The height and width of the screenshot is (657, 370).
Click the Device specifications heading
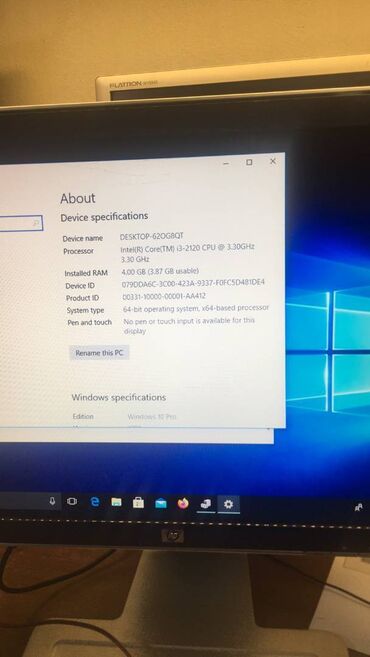tap(104, 217)
